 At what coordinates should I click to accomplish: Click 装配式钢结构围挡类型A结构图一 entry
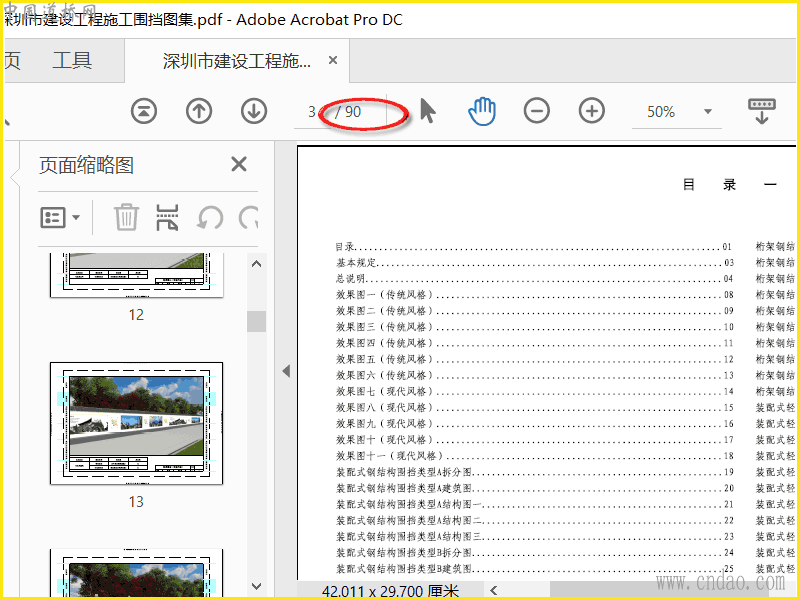534,505
